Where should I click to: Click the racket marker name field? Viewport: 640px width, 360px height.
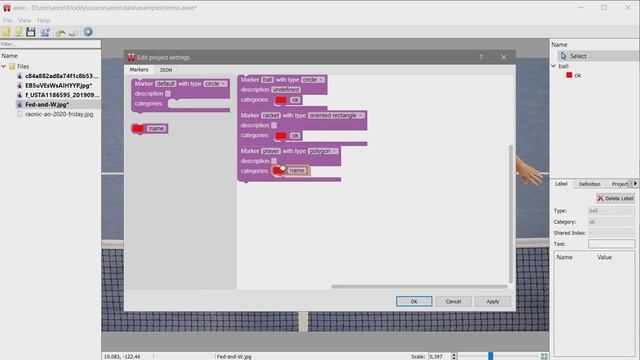click(x=271, y=116)
